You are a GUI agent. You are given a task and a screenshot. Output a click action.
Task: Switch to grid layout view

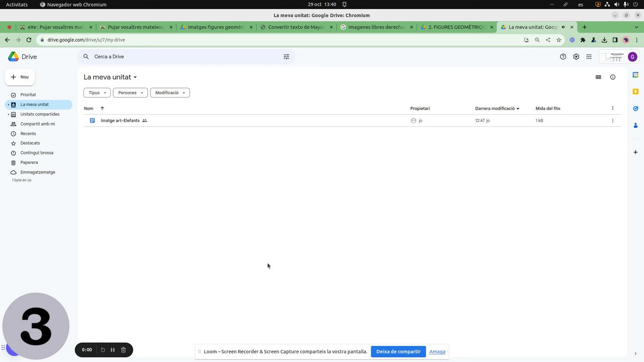click(598, 77)
